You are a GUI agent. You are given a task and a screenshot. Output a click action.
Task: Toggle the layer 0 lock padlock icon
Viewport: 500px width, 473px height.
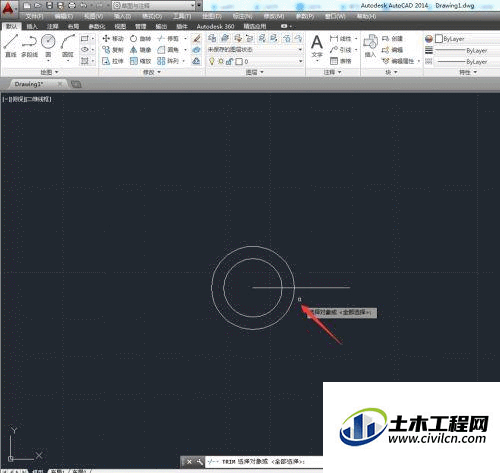[x=229, y=61]
